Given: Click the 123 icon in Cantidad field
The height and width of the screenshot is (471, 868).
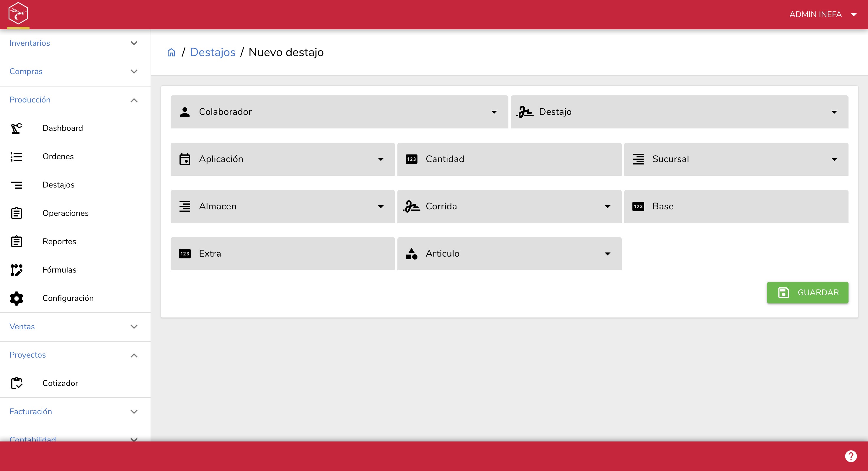Looking at the screenshot, I should (412, 159).
